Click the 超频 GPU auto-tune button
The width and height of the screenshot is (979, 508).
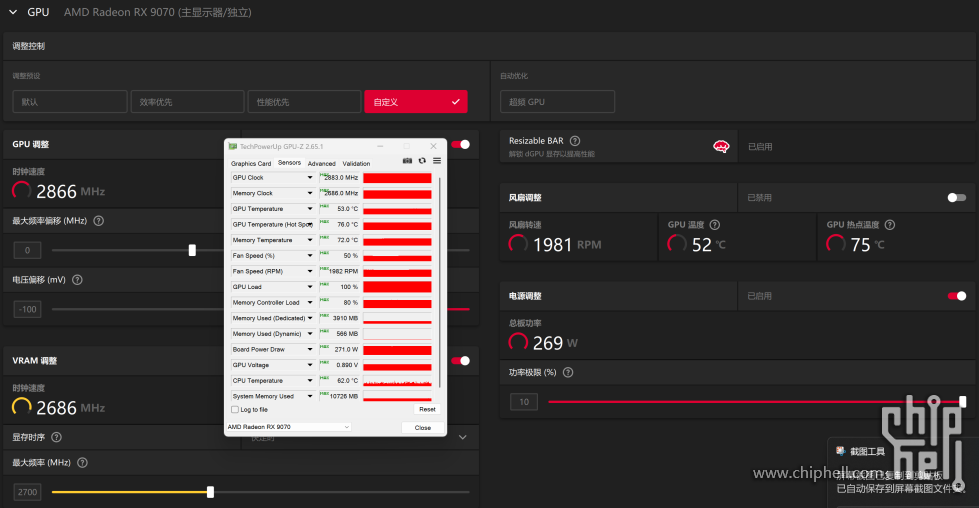click(558, 102)
